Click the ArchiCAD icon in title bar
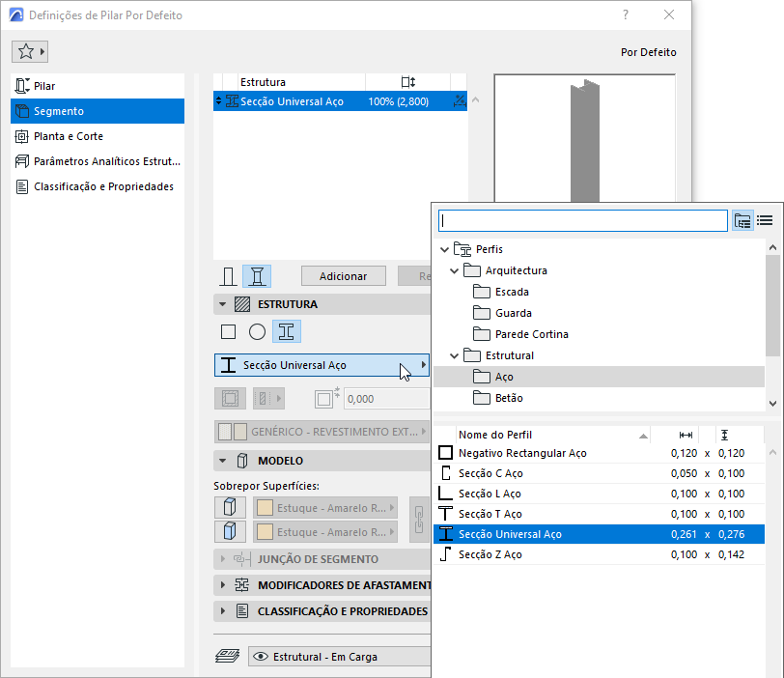 tap(16, 15)
